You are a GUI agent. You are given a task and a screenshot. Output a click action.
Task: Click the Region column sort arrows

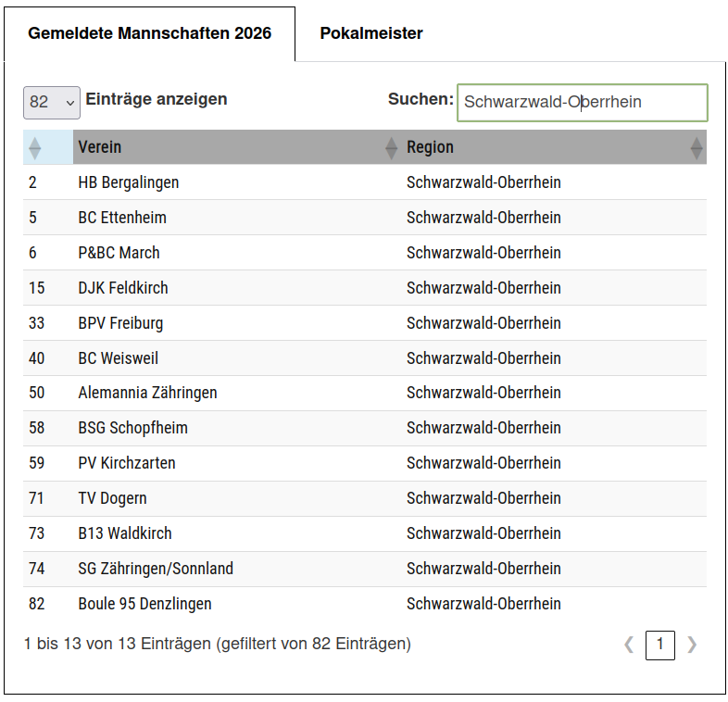point(697,147)
